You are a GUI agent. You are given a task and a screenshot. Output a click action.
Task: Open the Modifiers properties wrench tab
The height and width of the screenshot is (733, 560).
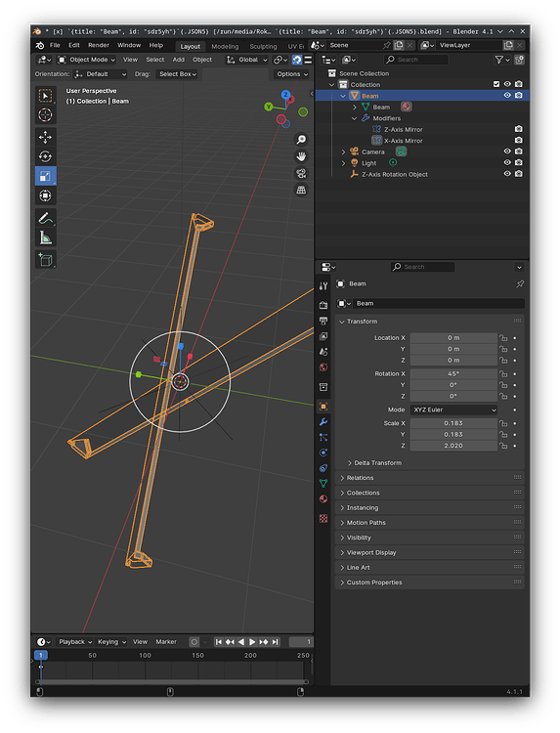(323, 422)
